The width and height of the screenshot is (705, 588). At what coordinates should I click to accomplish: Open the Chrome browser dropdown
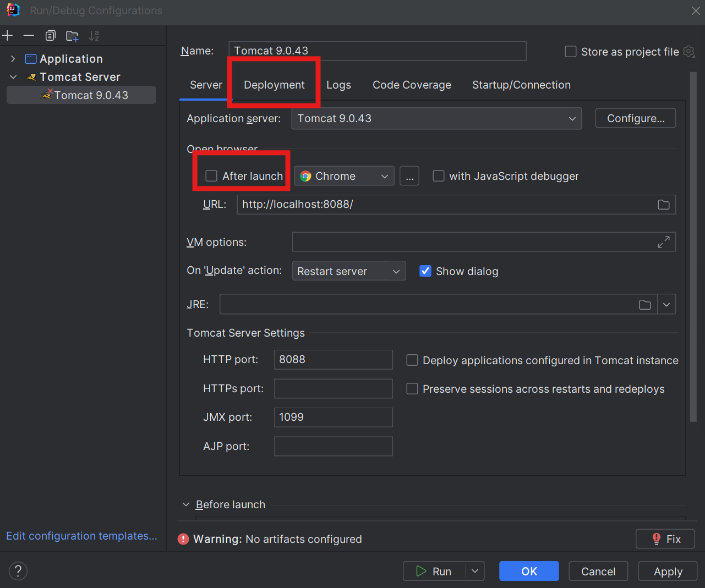coord(344,176)
